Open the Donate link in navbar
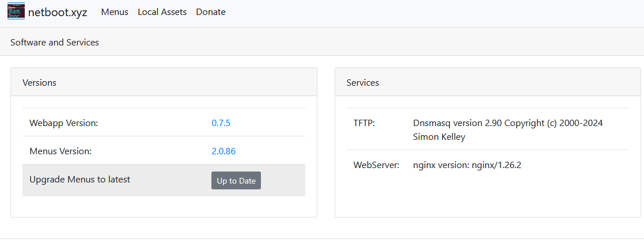Screen dimensions: 644x240 [x=211, y=12]
